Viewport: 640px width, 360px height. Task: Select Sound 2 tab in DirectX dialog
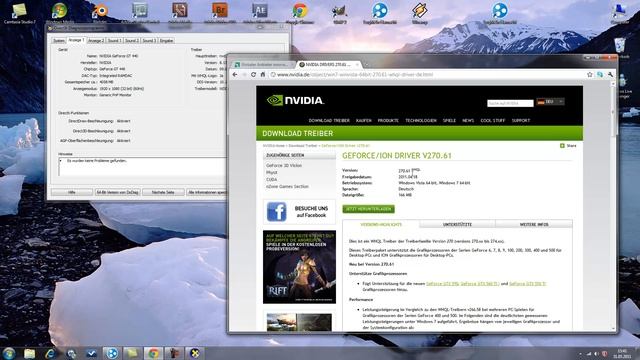pos(131,40)
